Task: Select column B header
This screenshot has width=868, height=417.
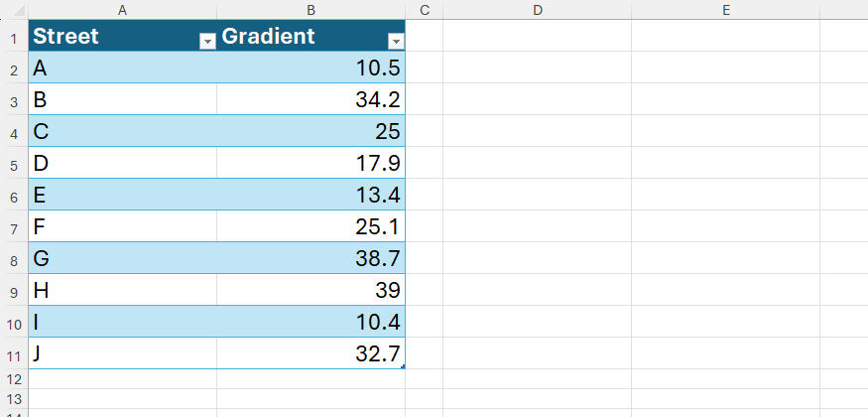Action: pyautogui.click(x=310, y=10)
